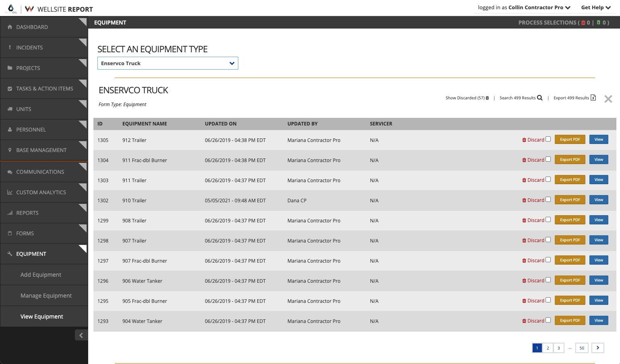Click the Projects folder icon
Viewport: 620px width, 364px height.
tap(10, 68)
